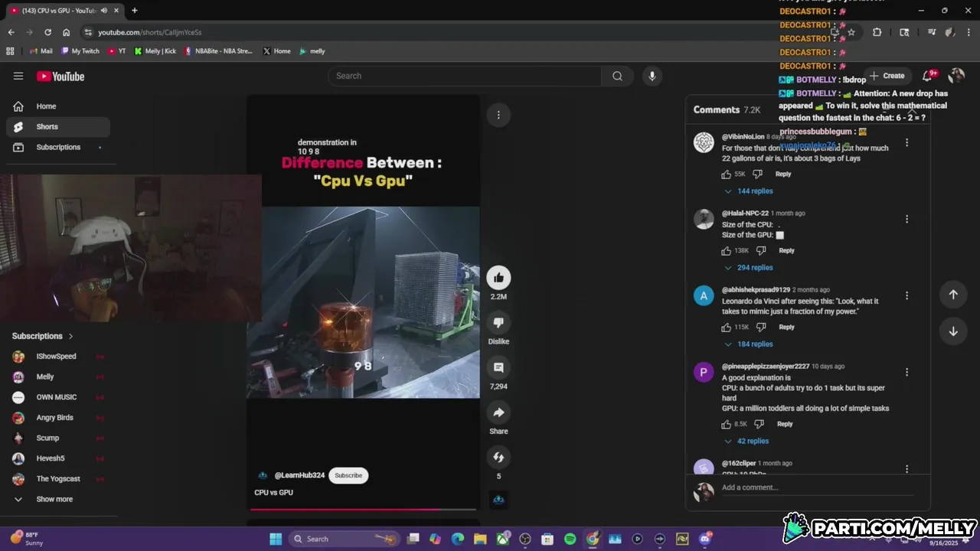Dislike the short
The image size is (980, 551).
498,323
